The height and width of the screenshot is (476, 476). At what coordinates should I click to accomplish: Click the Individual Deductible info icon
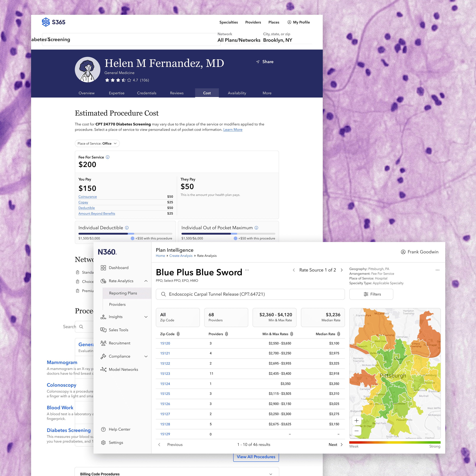[127, 228]
